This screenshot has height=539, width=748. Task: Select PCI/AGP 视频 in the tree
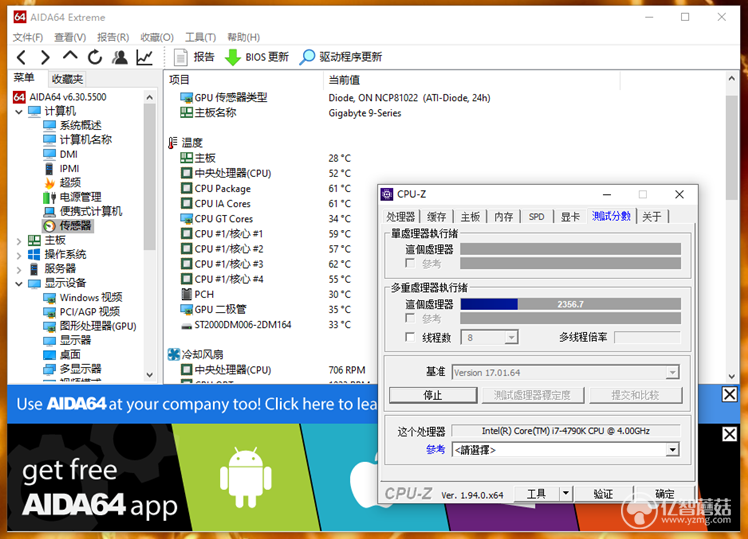pos(82,312)
